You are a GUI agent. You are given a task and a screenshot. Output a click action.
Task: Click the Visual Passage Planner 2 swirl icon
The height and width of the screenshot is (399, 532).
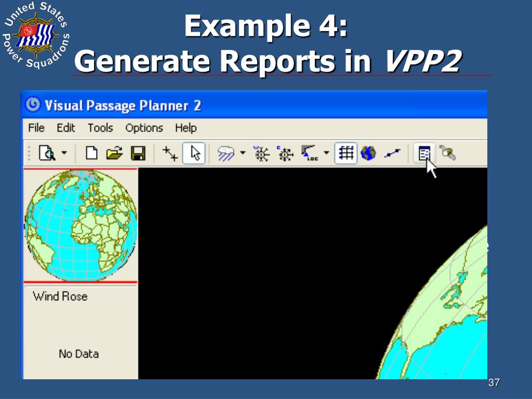coord(33,105)
